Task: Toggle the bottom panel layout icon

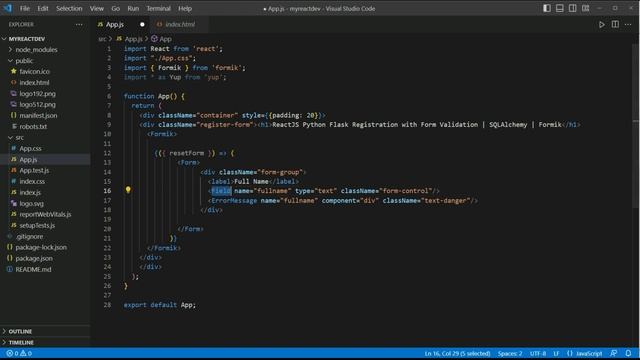Action: point(560,8)
